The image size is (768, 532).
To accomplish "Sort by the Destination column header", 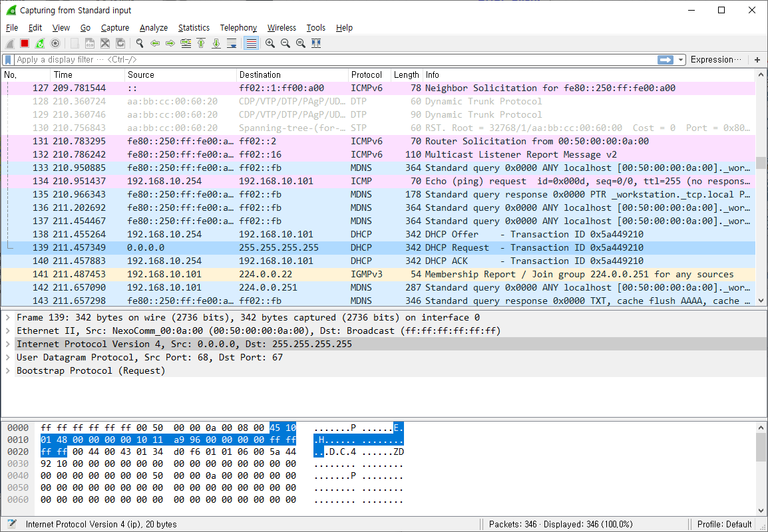I will pos(292,75).
